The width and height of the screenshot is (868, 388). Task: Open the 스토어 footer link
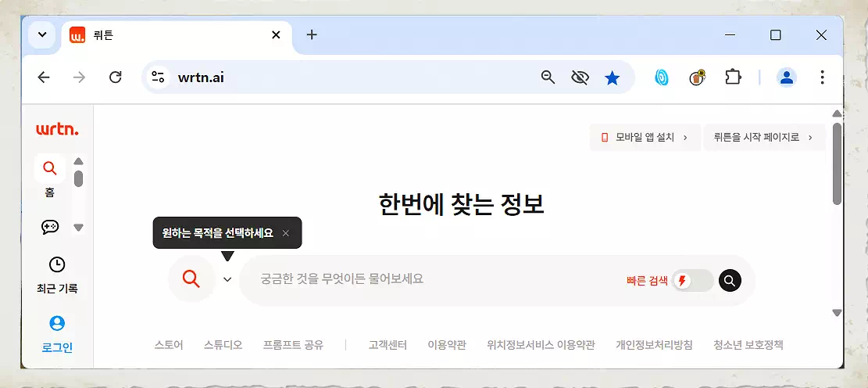point(168,345)
